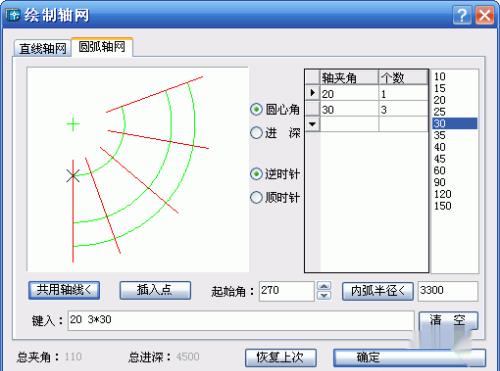
Task: Click the title bar application icon
Action: [13, 15]
